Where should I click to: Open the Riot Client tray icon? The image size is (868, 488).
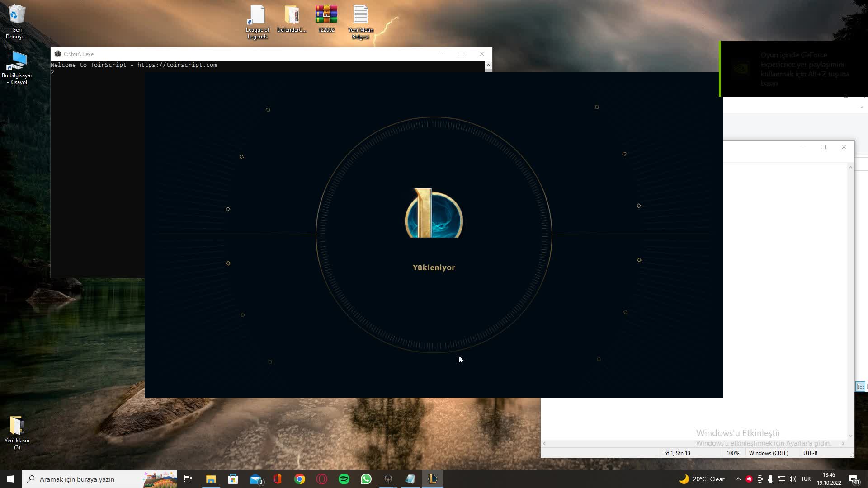click(x=749, y=479)
